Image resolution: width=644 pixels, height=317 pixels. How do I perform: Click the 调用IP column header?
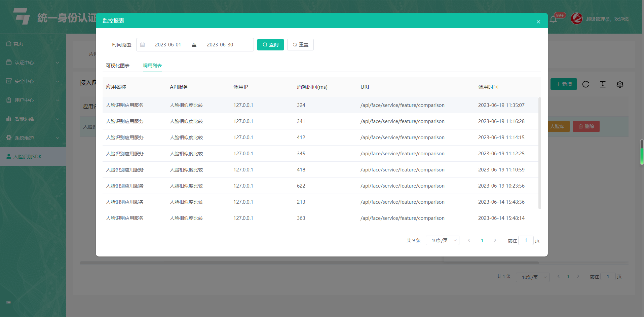click(x=241, y=87)
